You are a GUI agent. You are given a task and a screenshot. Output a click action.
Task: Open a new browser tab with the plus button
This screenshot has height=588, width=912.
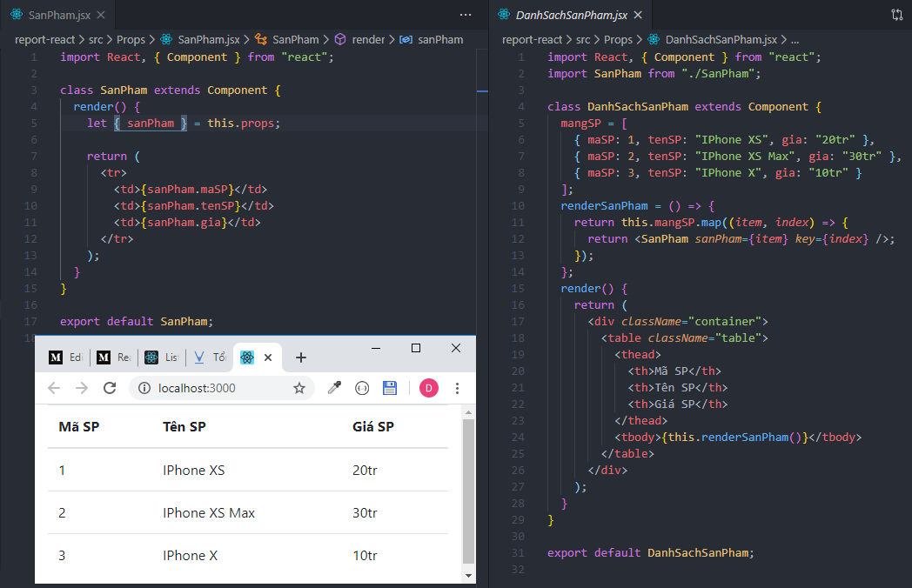[301, 357]
